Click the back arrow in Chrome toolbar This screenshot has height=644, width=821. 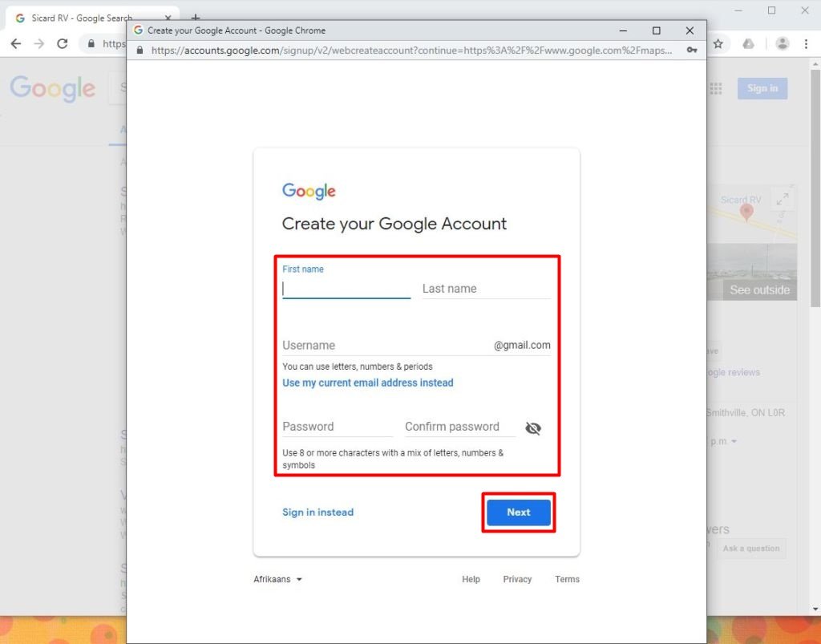(16, 44)
